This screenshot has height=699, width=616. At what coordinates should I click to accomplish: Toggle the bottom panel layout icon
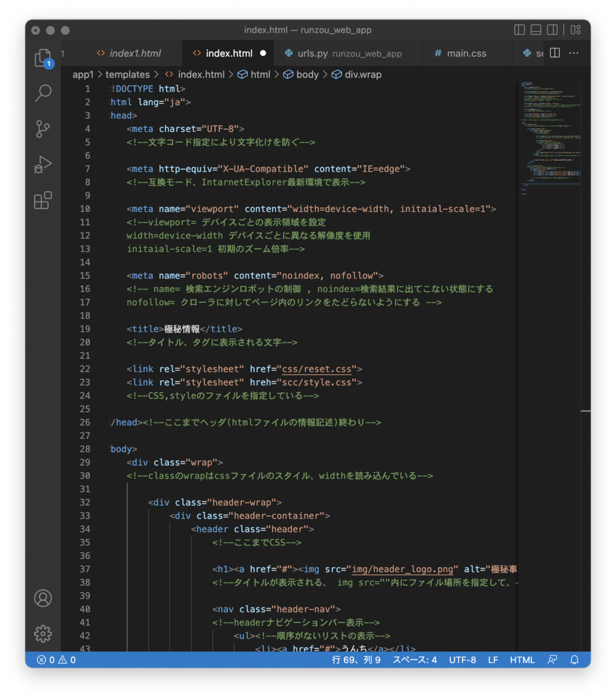coord(536,30)
